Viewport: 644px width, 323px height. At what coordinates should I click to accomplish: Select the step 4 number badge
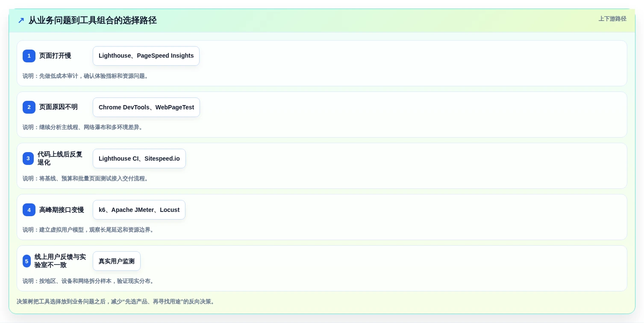29,210
